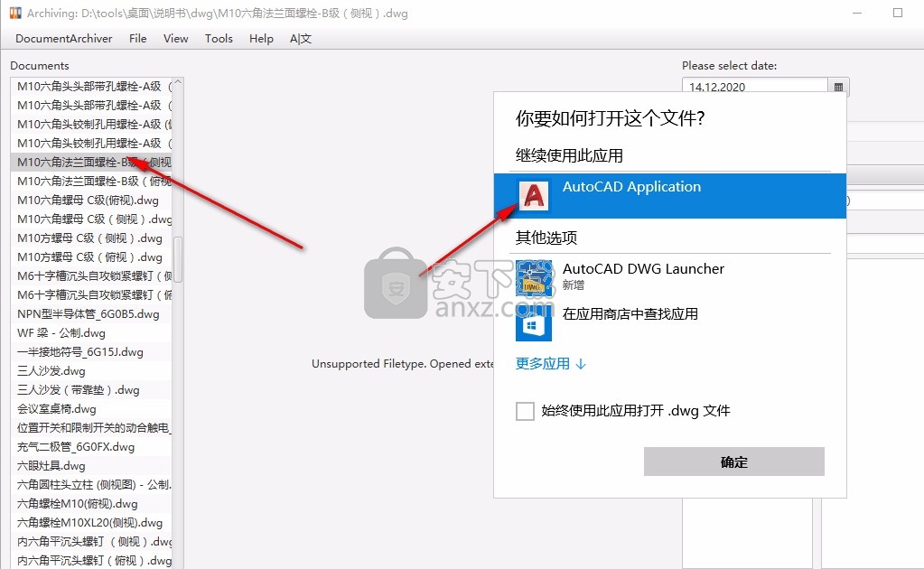924x569 pixels.
Task: Select 位置开关和限制开关的动合触电 document
Action: click(x=91, y=427)
